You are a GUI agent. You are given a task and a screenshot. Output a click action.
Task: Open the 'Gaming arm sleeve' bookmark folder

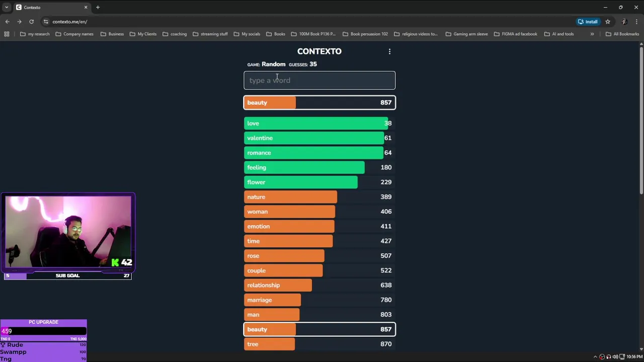coord(467,34)
